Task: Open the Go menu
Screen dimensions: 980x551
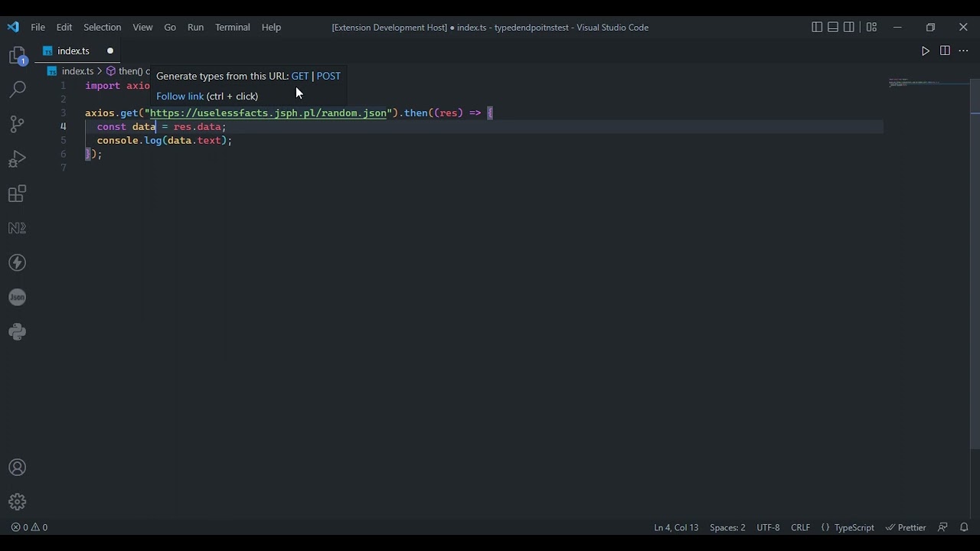Action: 170,27
